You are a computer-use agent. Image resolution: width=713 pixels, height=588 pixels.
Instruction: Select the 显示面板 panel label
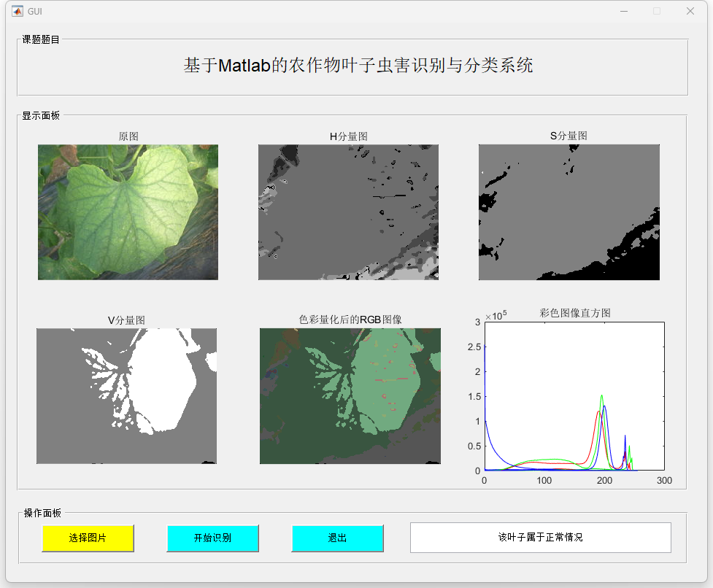click(x=41, y=115)
